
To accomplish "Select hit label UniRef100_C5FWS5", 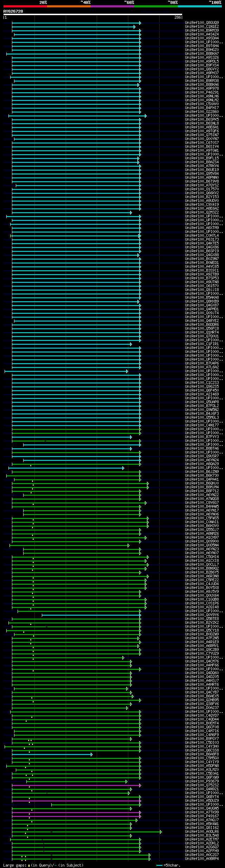I will [202, 518].
